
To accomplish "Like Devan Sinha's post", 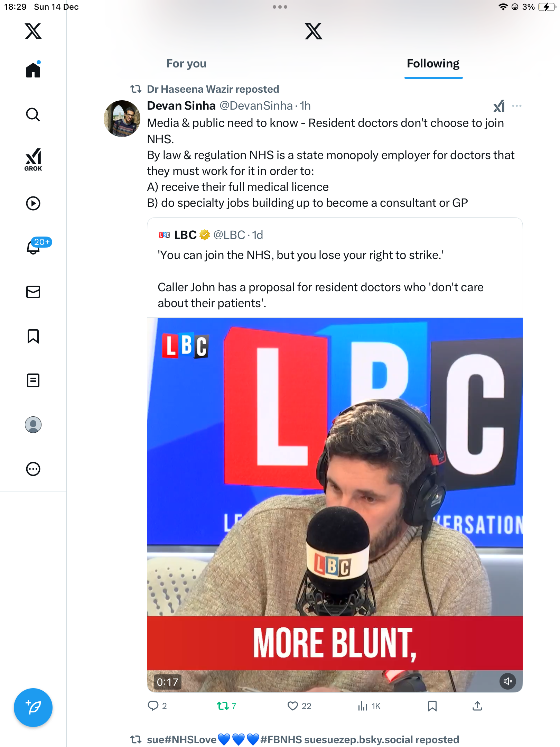I will [x=293, y=706].
